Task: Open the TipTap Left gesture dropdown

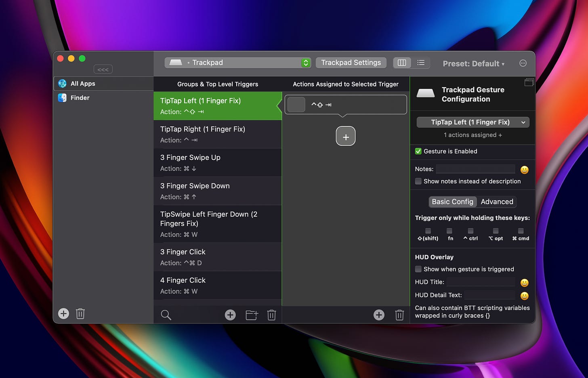Action: [x=473, y=122]
